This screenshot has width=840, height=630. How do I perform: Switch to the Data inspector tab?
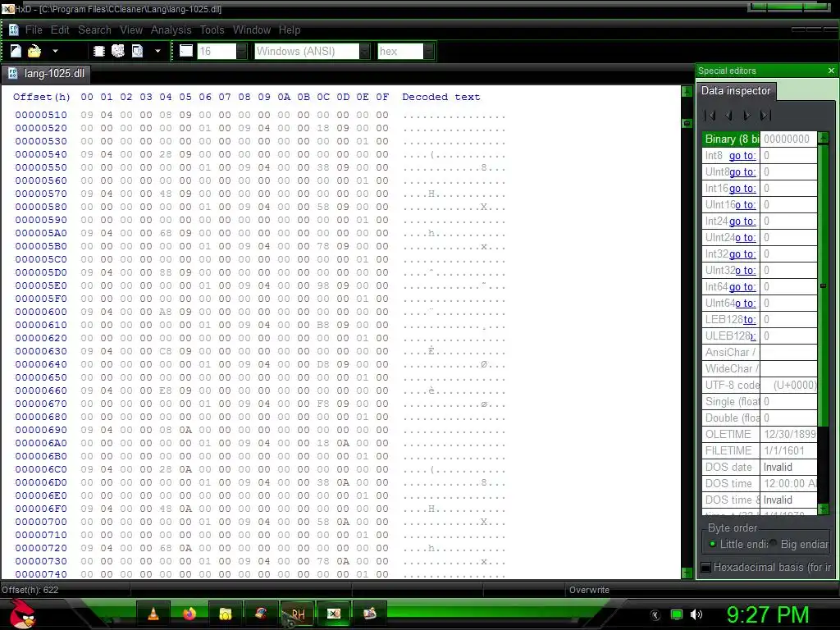736,90
